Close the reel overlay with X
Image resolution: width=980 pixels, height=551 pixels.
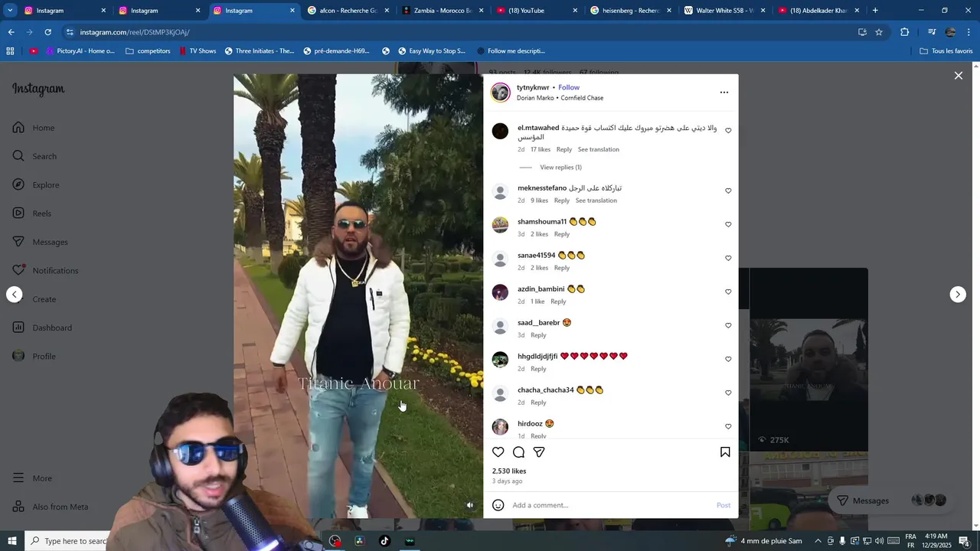(958, 76)
